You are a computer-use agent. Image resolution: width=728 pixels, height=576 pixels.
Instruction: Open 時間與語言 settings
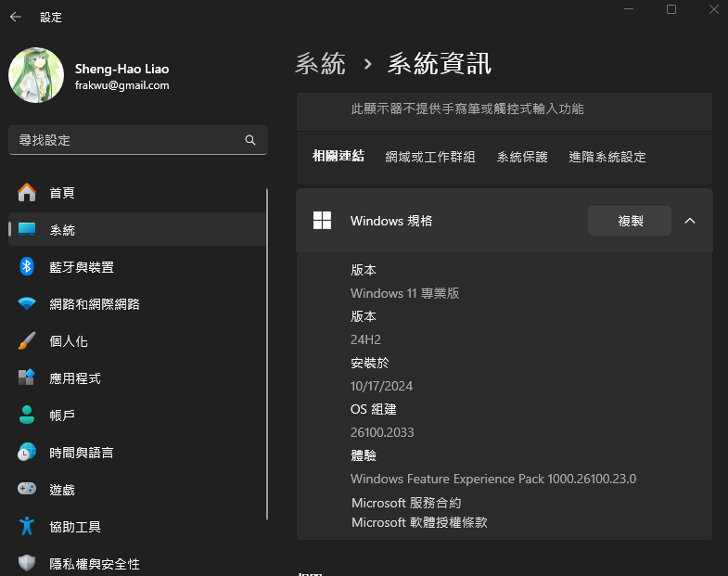(x=138, y=453)
